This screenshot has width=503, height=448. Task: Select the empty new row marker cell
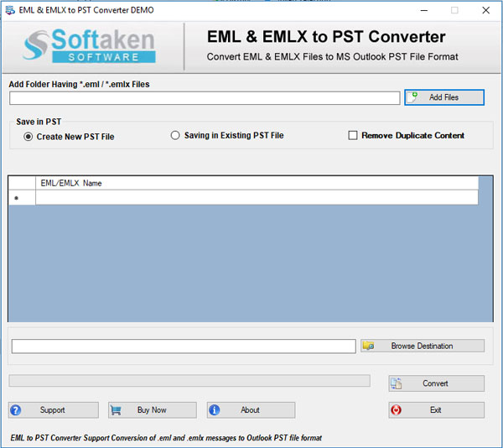[x=22, y=198]
